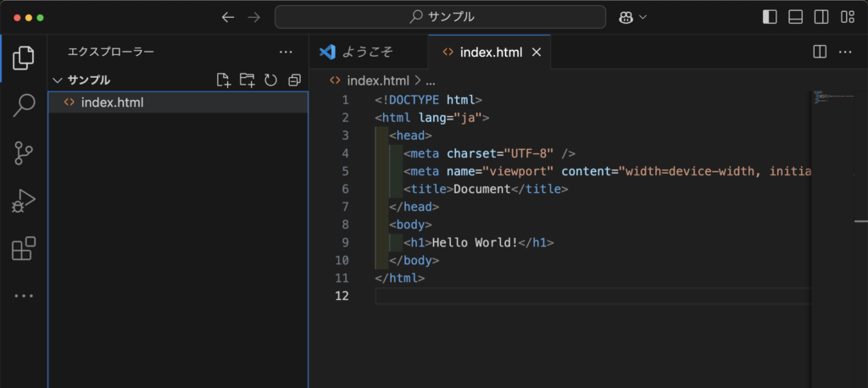The image size is (868, 388).
Task: Open the Run and Debug view
Action: [23, 202]
